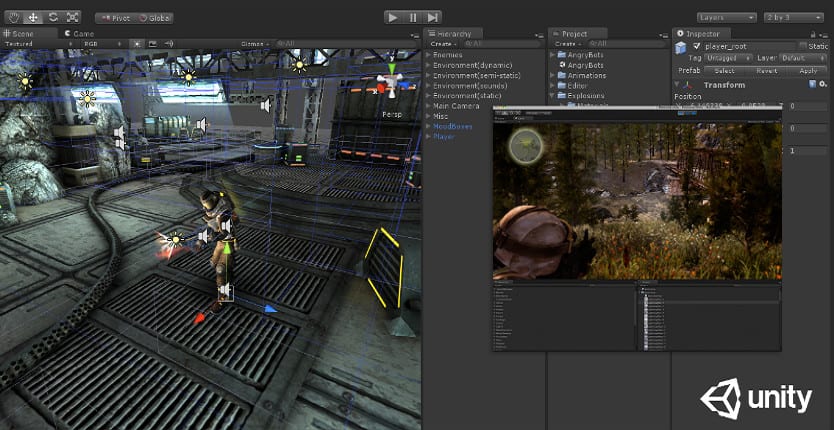Toggle the Pivot handle position button

pyautogui.click(x=114, y=18)
